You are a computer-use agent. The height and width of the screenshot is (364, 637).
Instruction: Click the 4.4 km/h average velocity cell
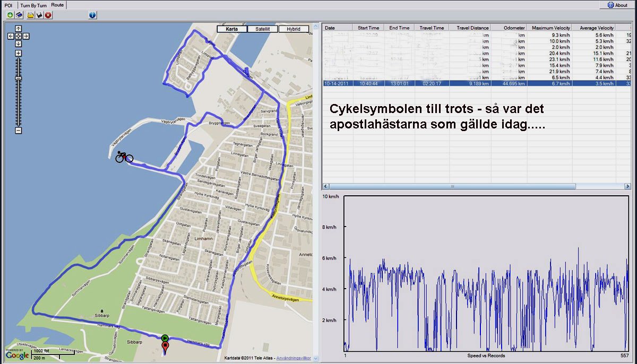595,77
